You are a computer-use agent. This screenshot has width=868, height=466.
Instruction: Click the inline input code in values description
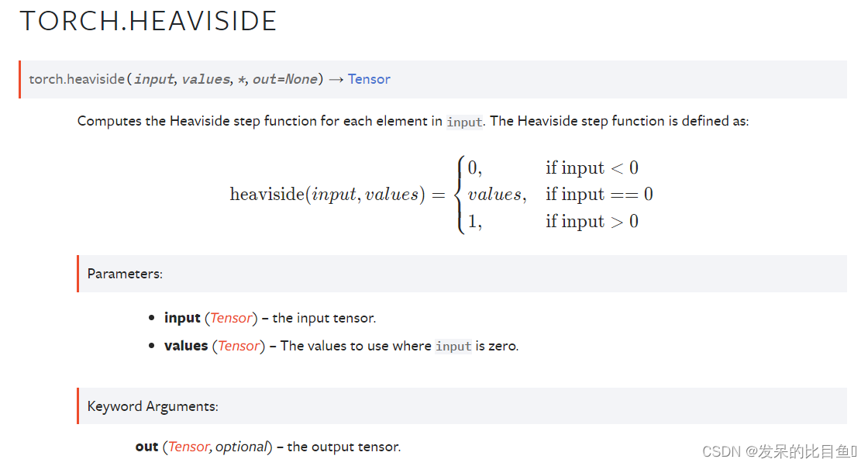[453, 347]
